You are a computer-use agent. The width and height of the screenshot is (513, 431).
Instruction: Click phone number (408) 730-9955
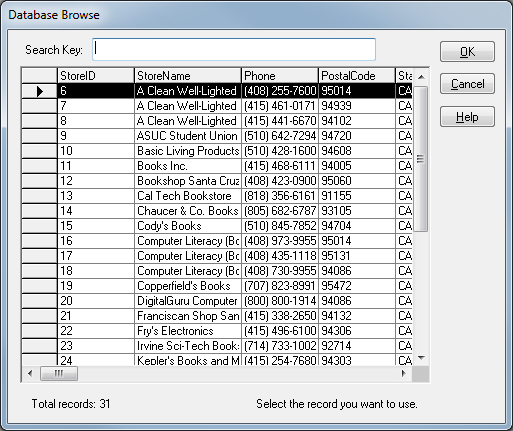280,271
